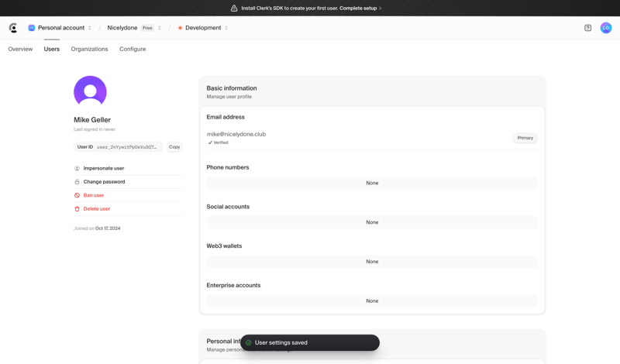620x364 pixels.
Task: Click Complete setup in the banner
Action: (x=360, y=8)
